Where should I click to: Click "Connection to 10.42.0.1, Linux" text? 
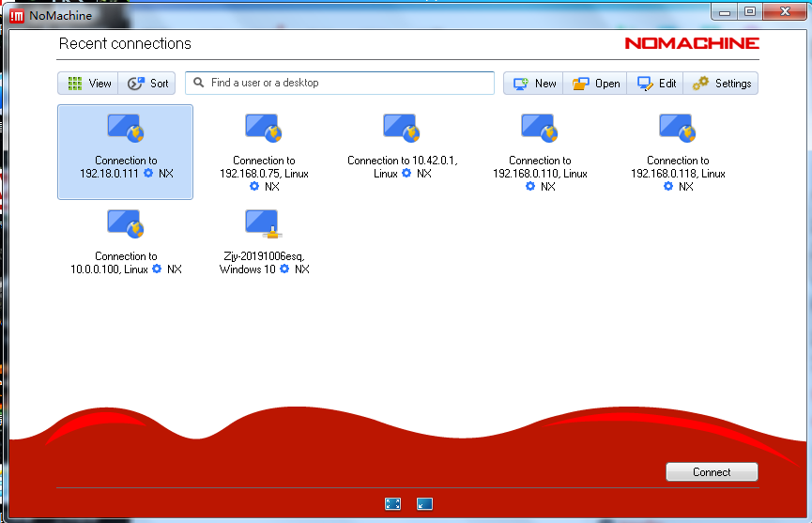pos(403,167)
